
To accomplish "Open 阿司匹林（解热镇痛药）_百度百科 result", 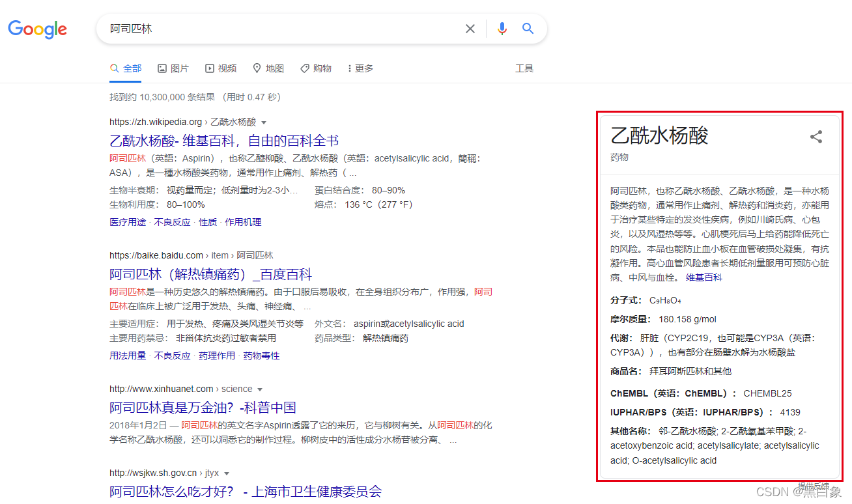I will coord(211,274).
